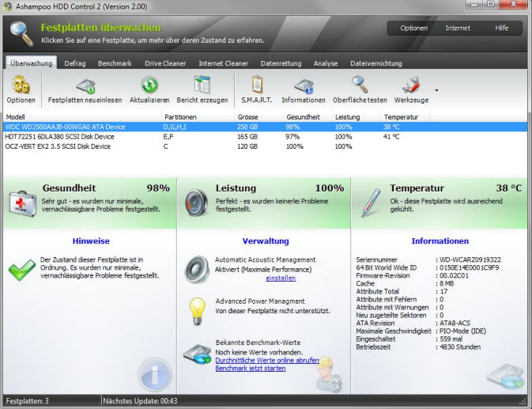The width and height of the screenshot is (532, 409).
Task: Select the WDC WD2500AAJB-00WGA0 ATA Device row
Action: tap(266, 127)
